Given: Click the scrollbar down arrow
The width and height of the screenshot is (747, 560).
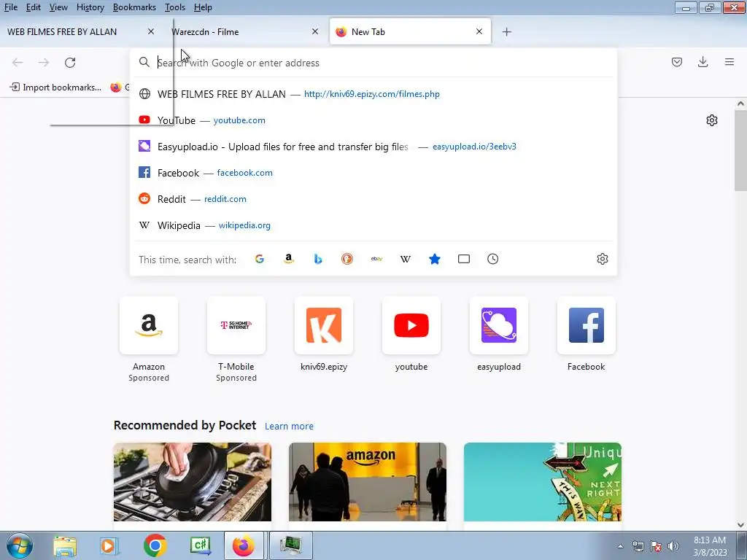Looking at the screenshot, I should pos(740,525).
